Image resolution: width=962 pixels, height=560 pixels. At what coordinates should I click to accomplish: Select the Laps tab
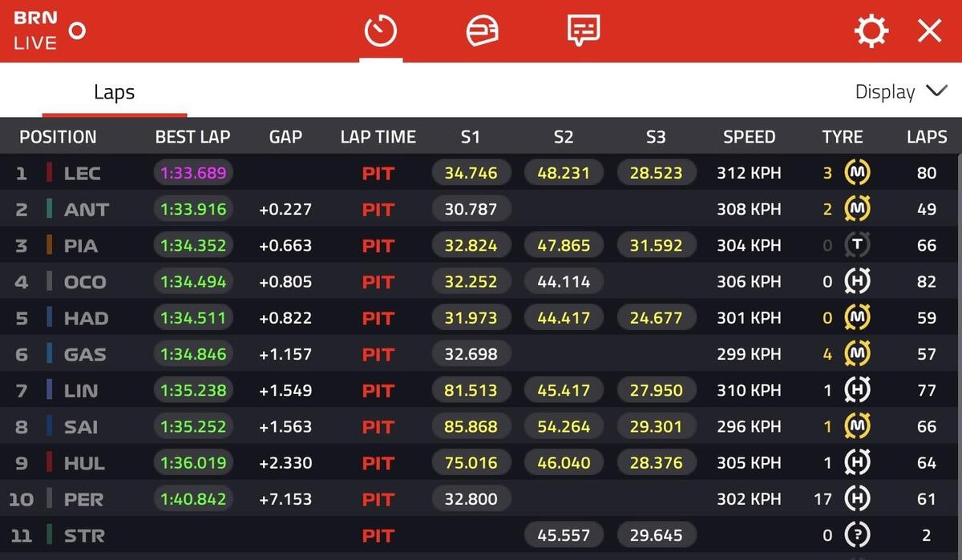tap(114, 92)
